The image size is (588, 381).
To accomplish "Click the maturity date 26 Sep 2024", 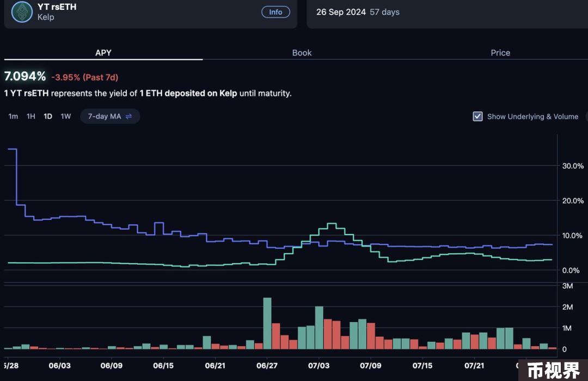I will (x=341, y=12).
